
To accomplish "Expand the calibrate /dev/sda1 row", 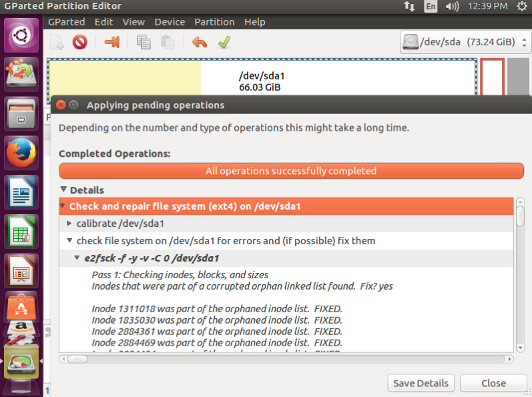I will [x=69, y=224].
